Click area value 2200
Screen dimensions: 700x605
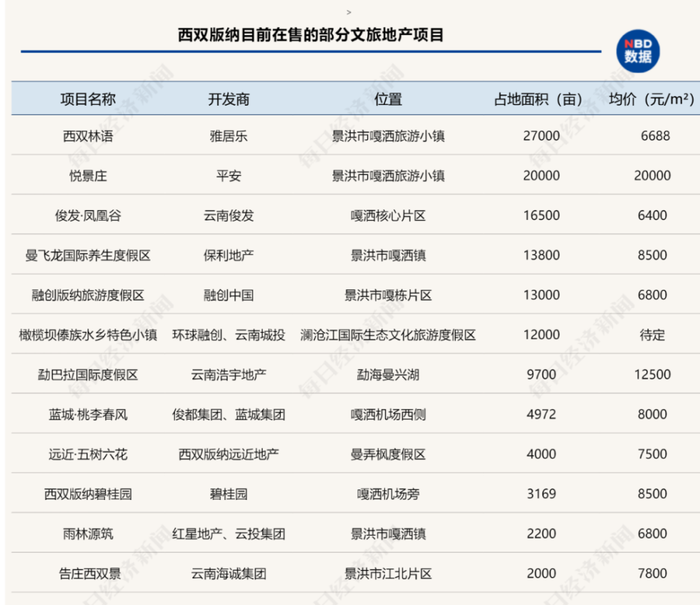[542, 534]
